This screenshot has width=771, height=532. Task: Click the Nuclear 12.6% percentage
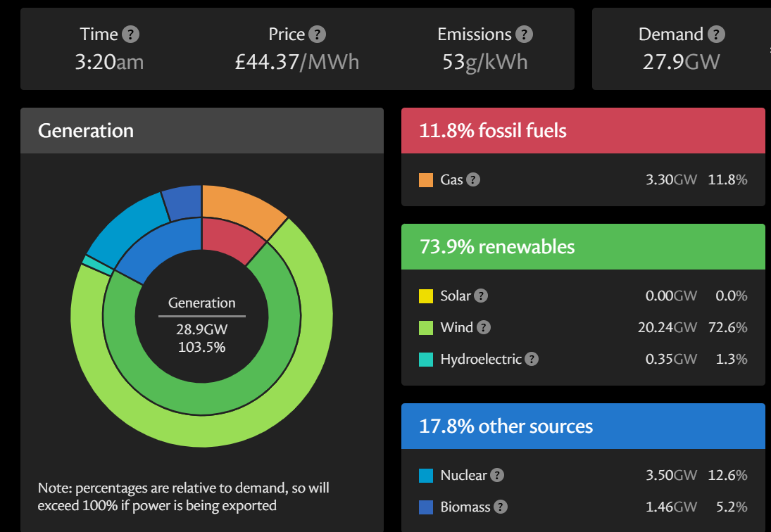tap(728, 475)
